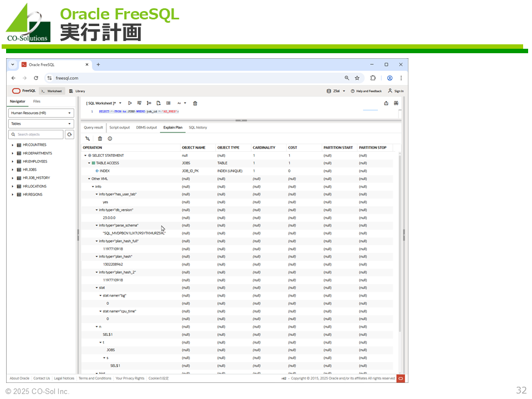Click the trash icon in the worksheet toolbar

coord(195,103)
